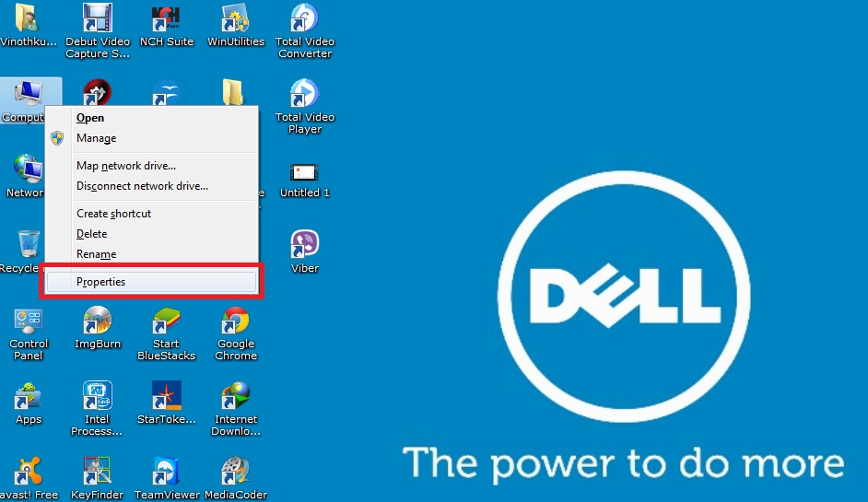Open Properties from the context menu
This screenshot has width=868, height=502.
click(x=151, y=282)
